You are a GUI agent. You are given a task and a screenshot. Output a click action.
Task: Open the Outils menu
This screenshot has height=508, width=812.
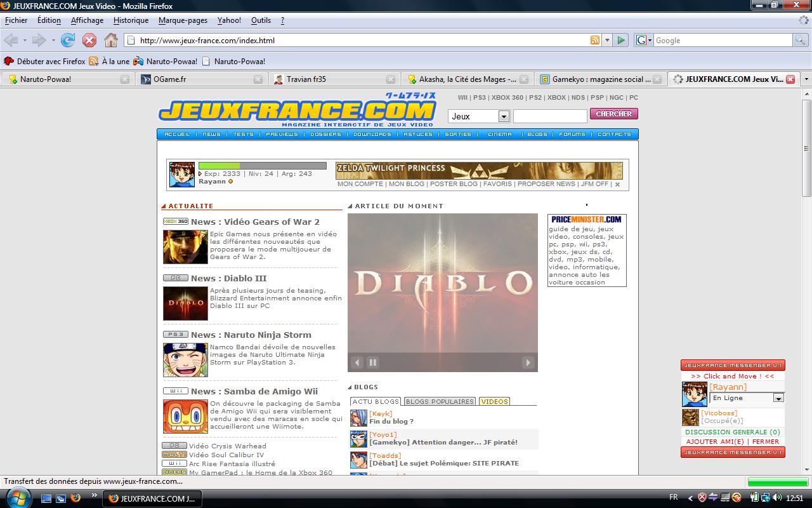click(x=261, y=20)
